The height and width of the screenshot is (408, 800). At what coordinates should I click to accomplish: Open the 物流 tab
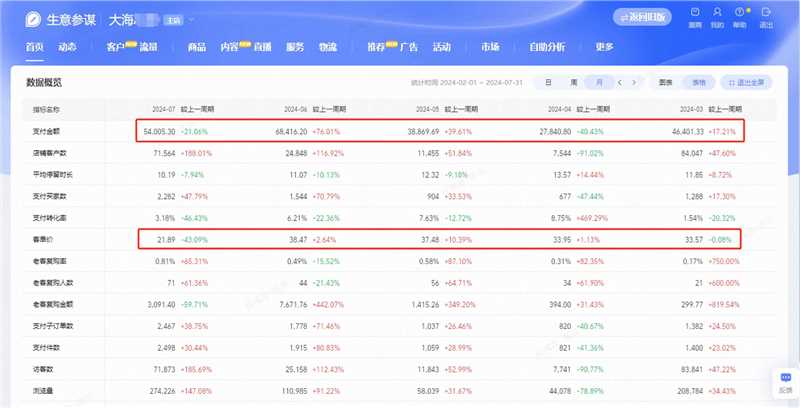[x=328, y=47]
